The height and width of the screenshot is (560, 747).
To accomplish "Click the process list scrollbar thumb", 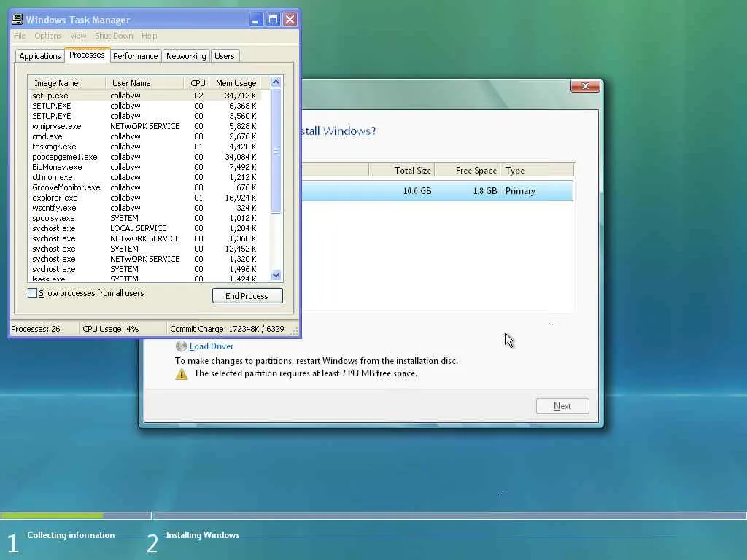I will tap(276, 152).
